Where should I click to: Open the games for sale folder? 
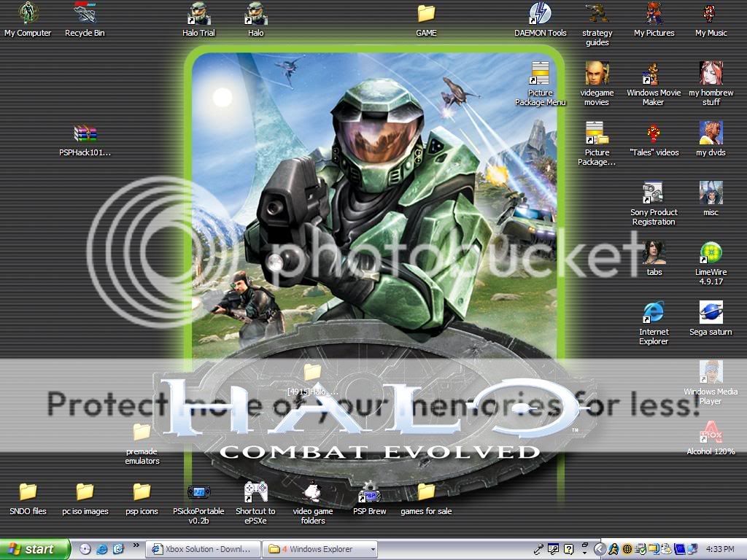[426, 492]
